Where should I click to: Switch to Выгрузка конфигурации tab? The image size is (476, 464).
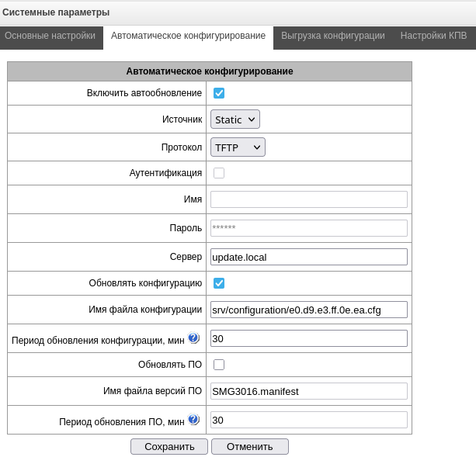(x=332, y=36)
